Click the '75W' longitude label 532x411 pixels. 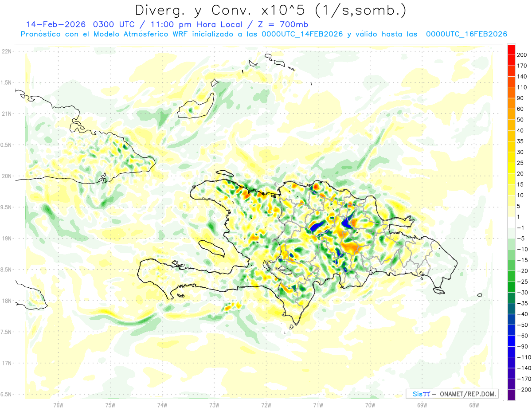point(110,405)
